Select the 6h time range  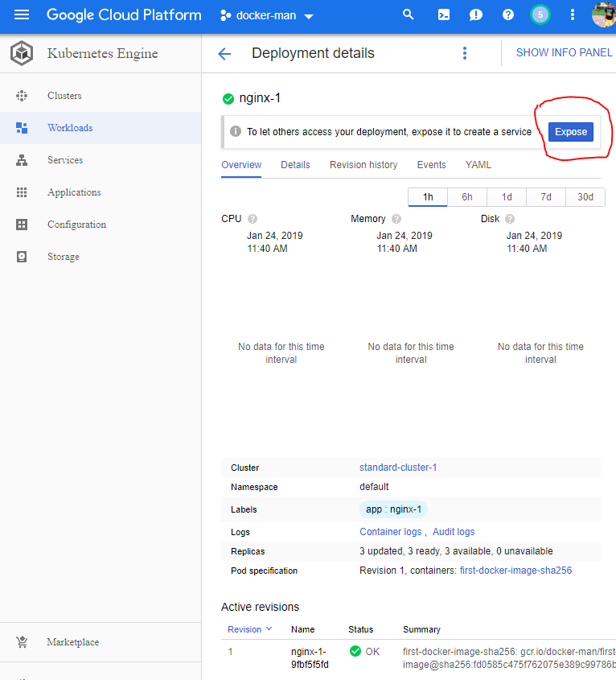[x=467, y=197]
